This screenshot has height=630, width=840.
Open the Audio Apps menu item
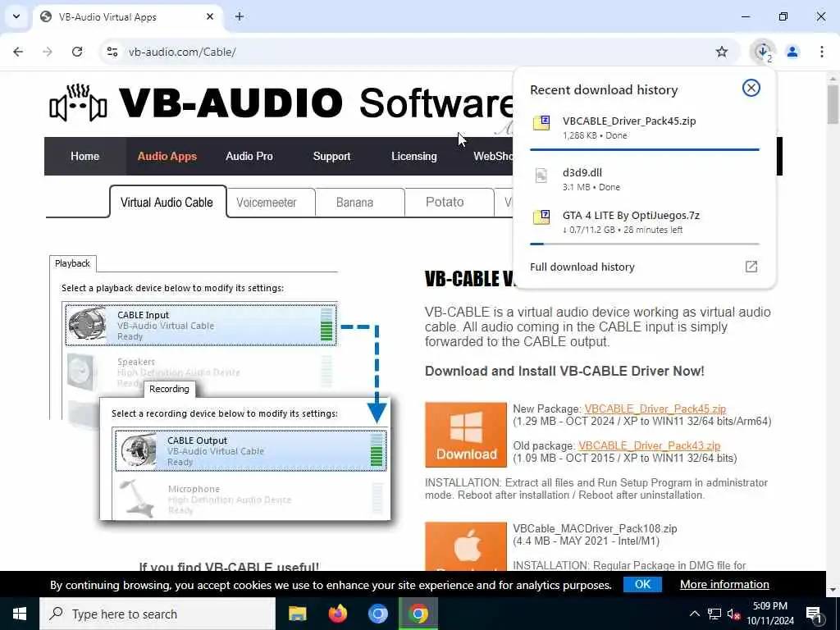coord(167,157)
